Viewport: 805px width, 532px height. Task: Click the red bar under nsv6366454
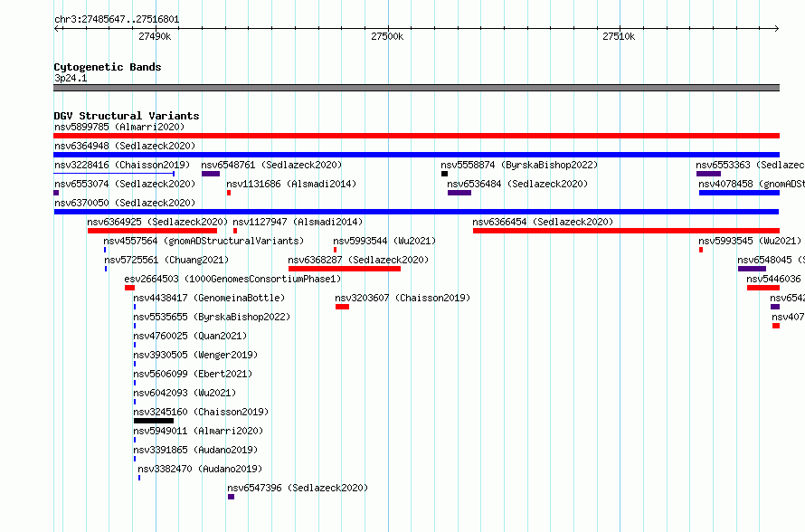point(626,231)
